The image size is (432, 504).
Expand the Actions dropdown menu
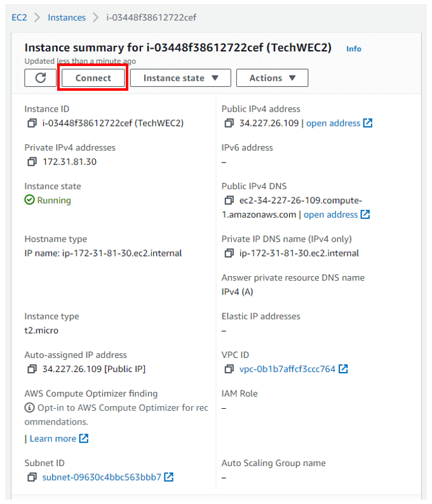click(x=272, y=78)
